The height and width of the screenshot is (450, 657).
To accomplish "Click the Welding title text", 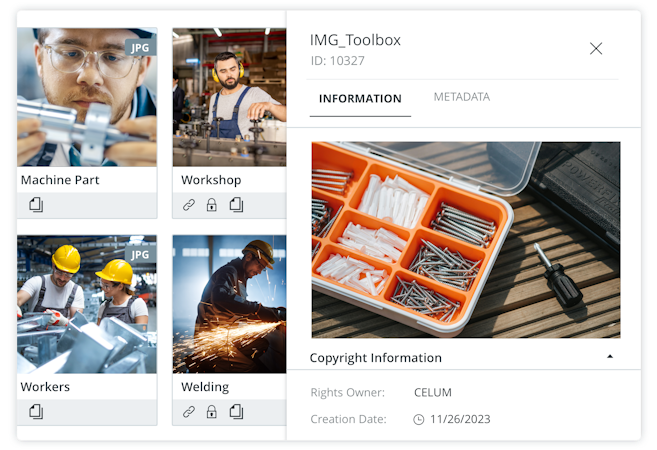I will point(205,387).
